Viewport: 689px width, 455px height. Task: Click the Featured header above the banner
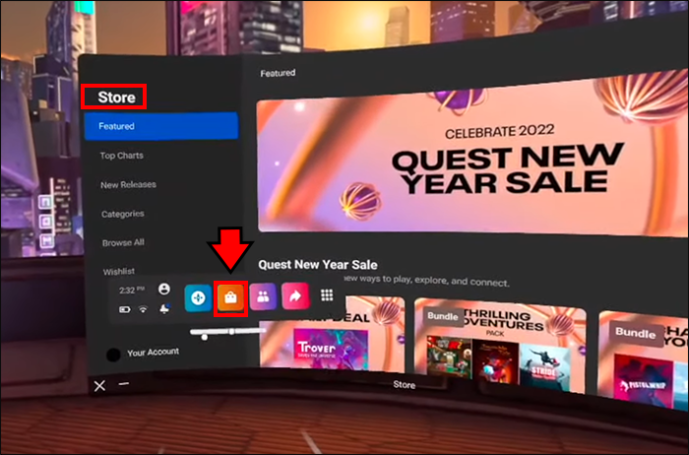pos(278,73)
